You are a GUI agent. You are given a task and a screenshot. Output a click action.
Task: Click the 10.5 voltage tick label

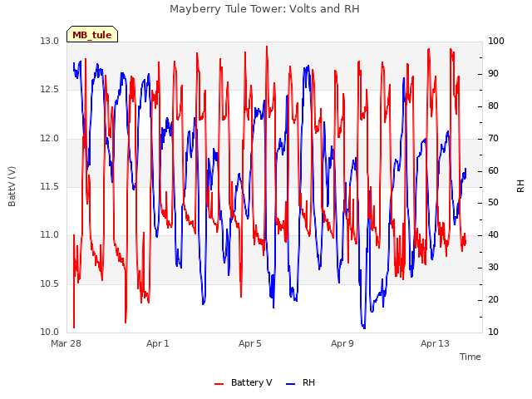pos(50,284)
